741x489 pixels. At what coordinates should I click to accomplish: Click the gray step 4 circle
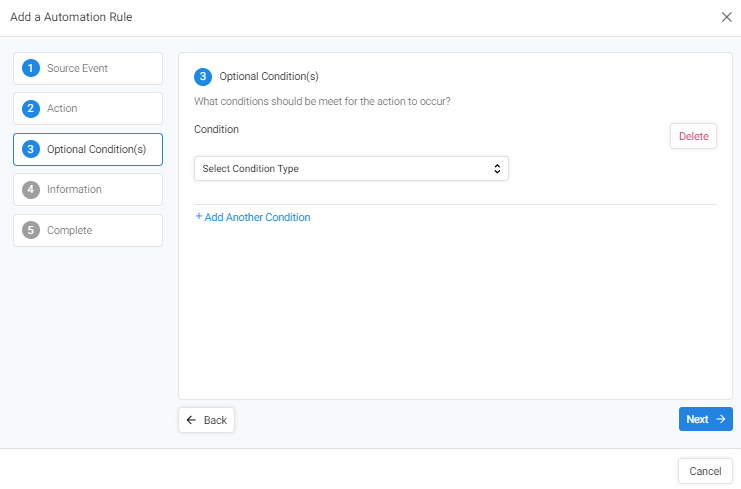[x=31, y=189]
